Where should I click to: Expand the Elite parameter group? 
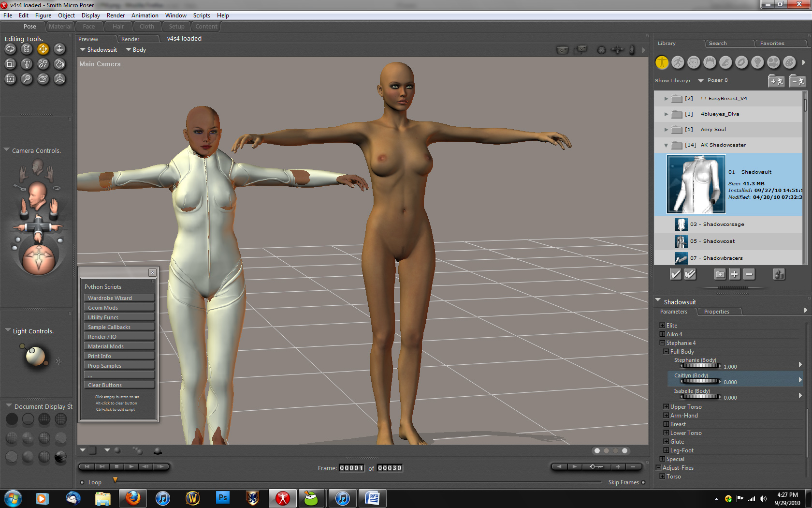click(x=662, y=326)
